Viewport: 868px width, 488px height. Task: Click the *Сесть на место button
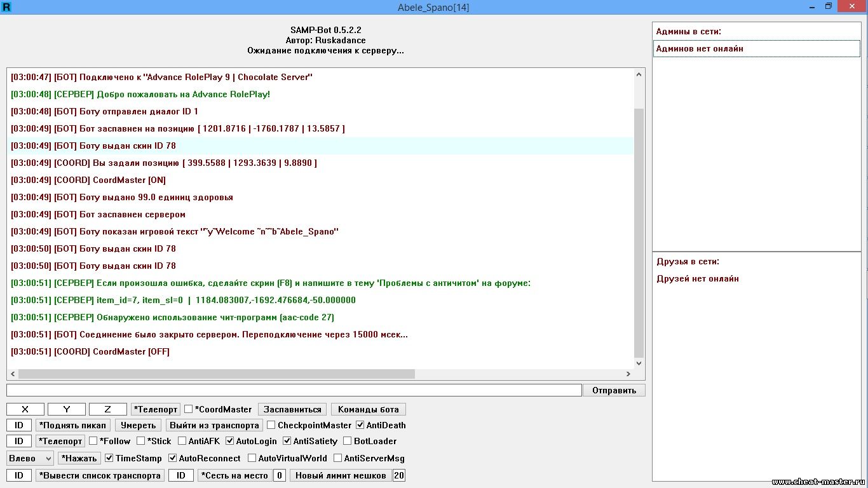tap(234, 475)
